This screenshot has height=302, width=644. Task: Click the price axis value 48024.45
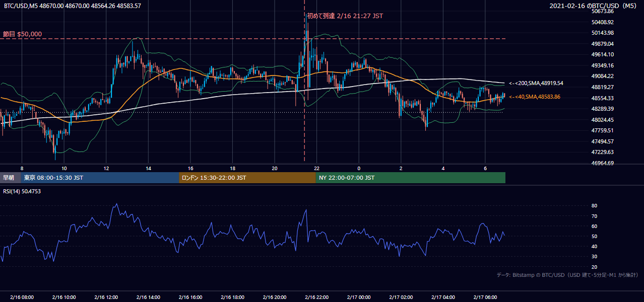coord(602,120)
